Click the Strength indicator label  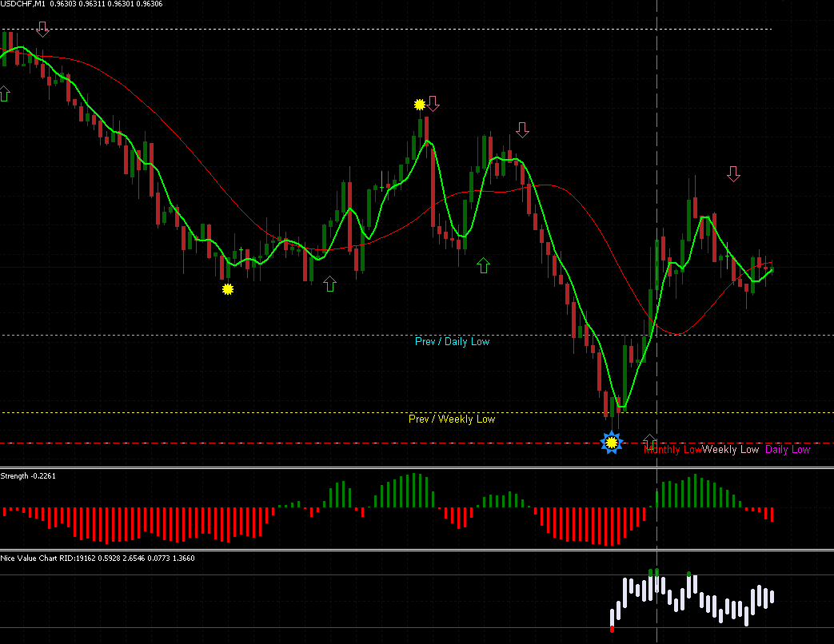[28, 475]
